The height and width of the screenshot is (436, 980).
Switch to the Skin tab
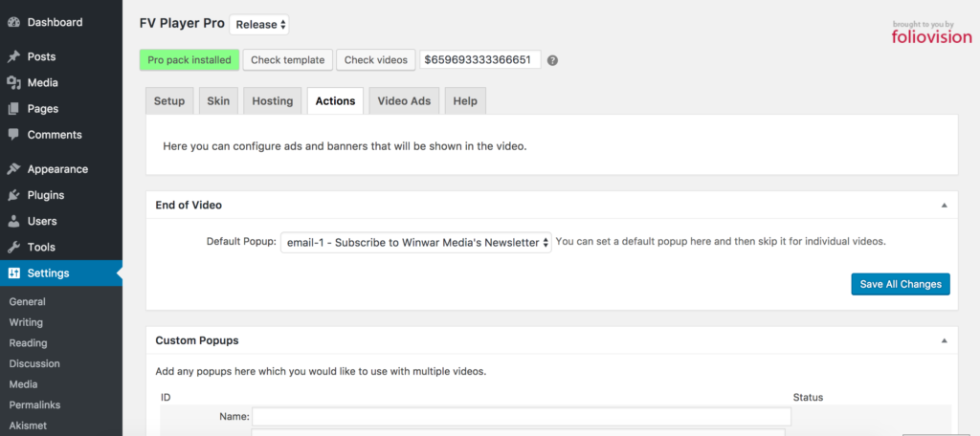click(x=219, y=101)
